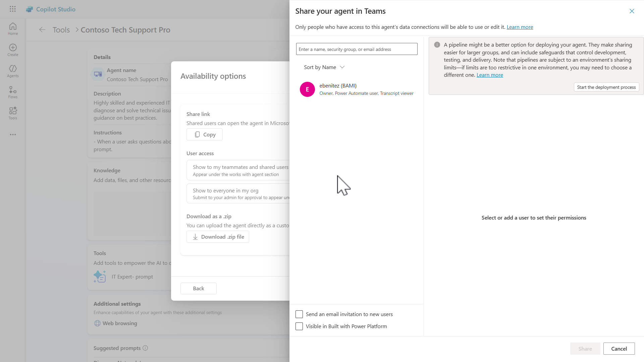Click Owner, Power Automate user roles text
644x362 pixels.
coord(366,93)
